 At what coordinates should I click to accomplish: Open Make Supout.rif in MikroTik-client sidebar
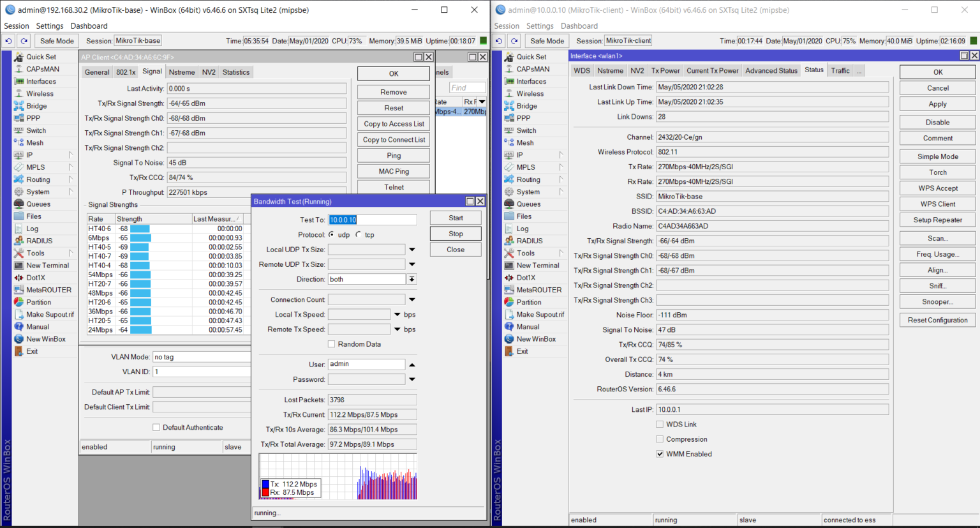coord(540,315)
